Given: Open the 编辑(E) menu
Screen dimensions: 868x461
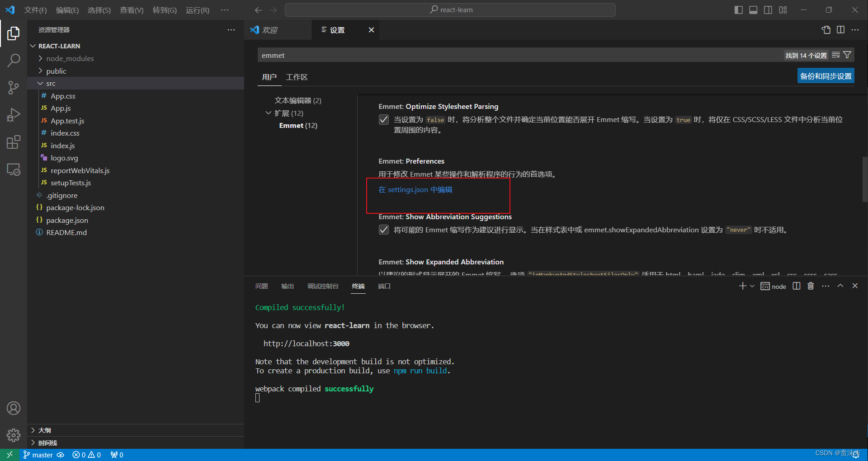Looking at the screenshot, I should tap(67, 10).
